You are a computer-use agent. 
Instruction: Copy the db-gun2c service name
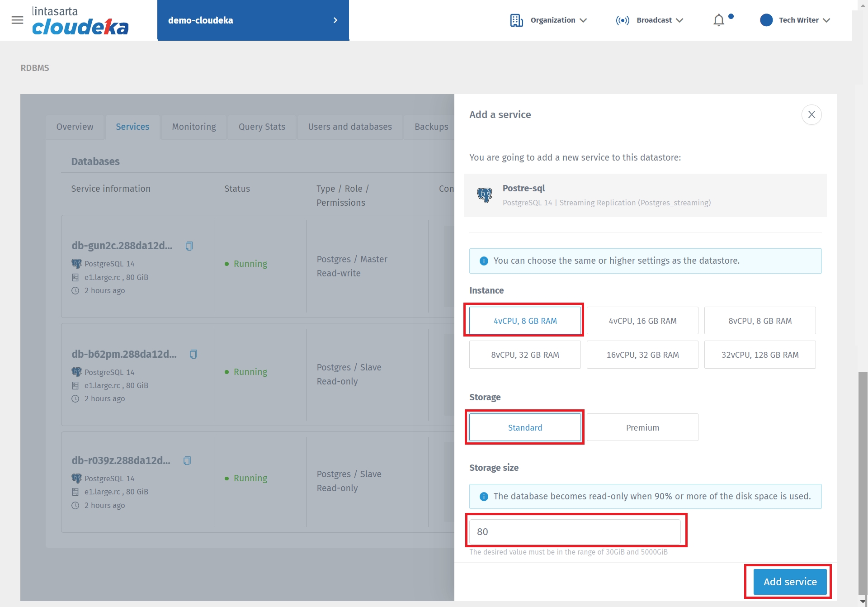point(189,246)
